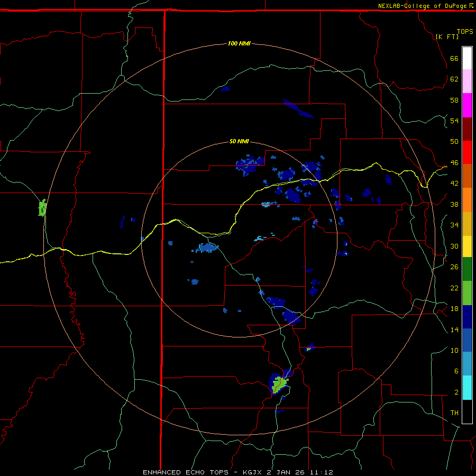Click the "6" scale label
The height and width of the screenshot is (476, 476).
click(x=456, y=371)
